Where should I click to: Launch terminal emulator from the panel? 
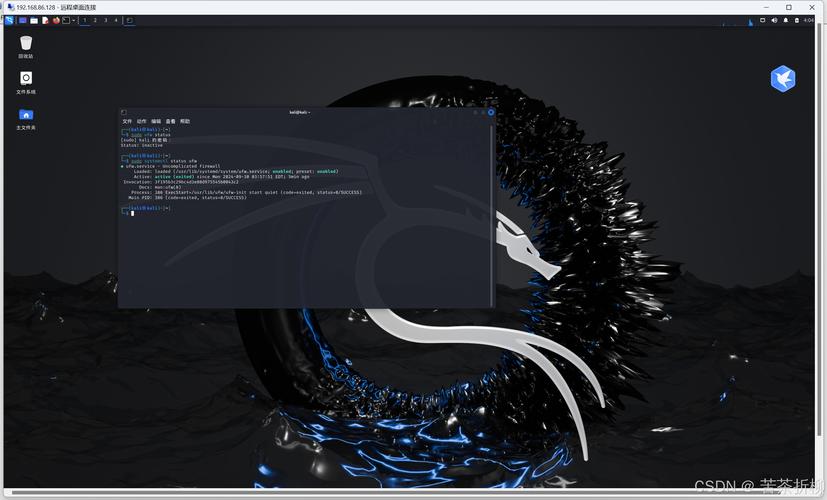[x=66, y=20]
